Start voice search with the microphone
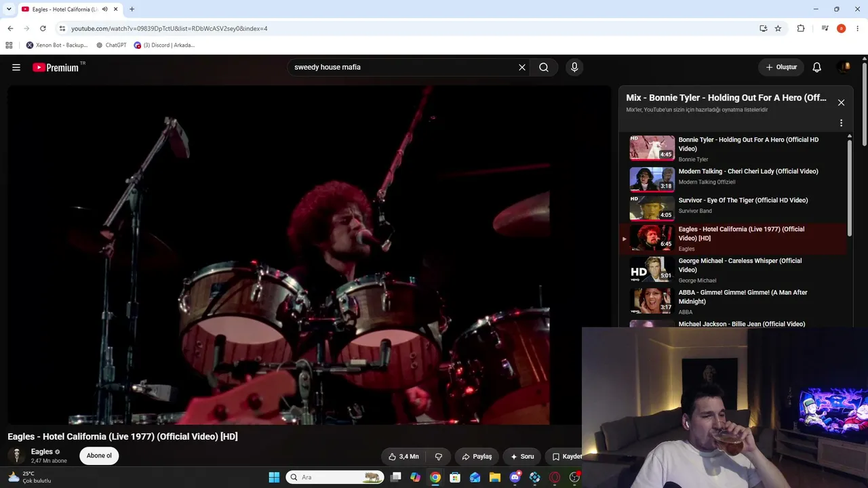This screenshot has width=868, height=488. 574,67
